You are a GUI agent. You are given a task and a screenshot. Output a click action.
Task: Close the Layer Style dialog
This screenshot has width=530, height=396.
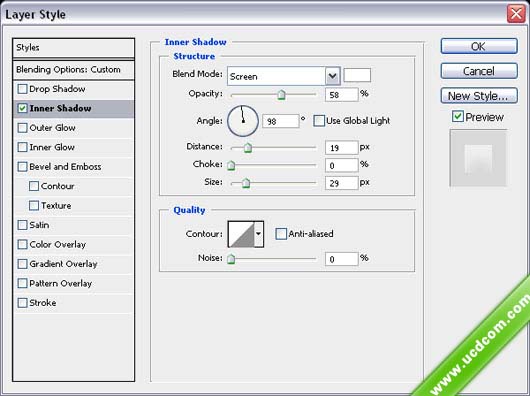516,14
